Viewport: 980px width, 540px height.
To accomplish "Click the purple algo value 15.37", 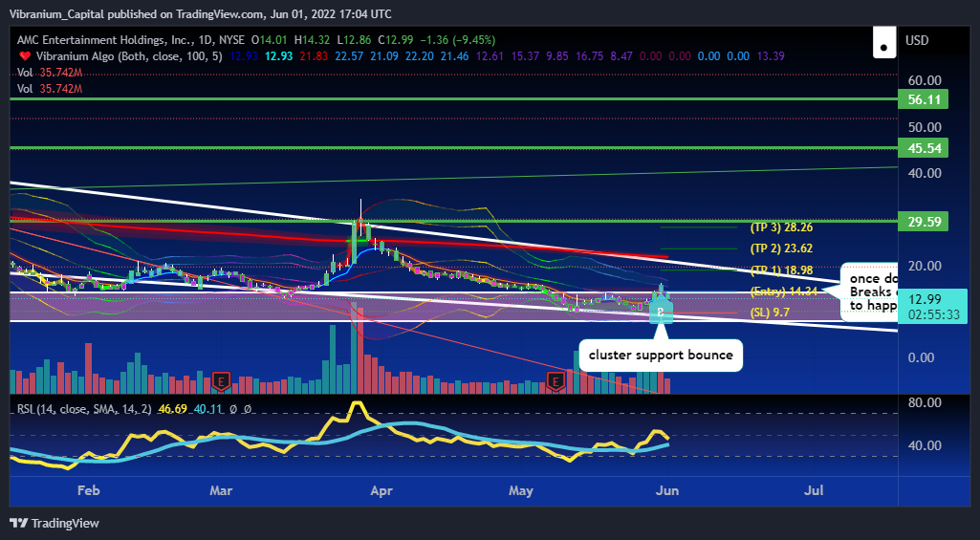I will click(x=525, y=56).
